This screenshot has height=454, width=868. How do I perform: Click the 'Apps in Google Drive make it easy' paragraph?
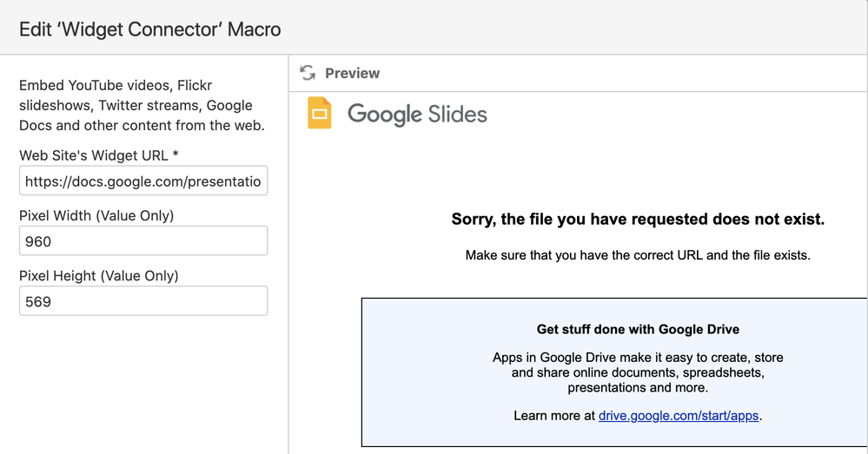coord(638,372)
